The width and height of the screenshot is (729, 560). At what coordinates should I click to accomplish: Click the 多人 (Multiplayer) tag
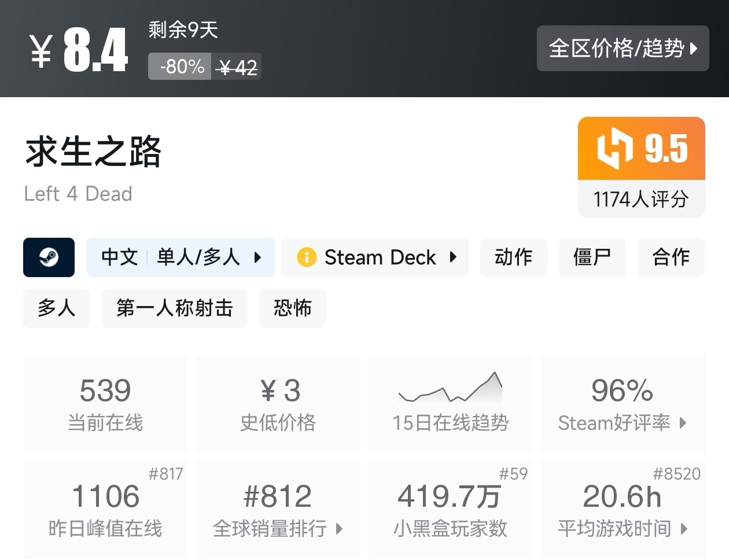point(56,308)
